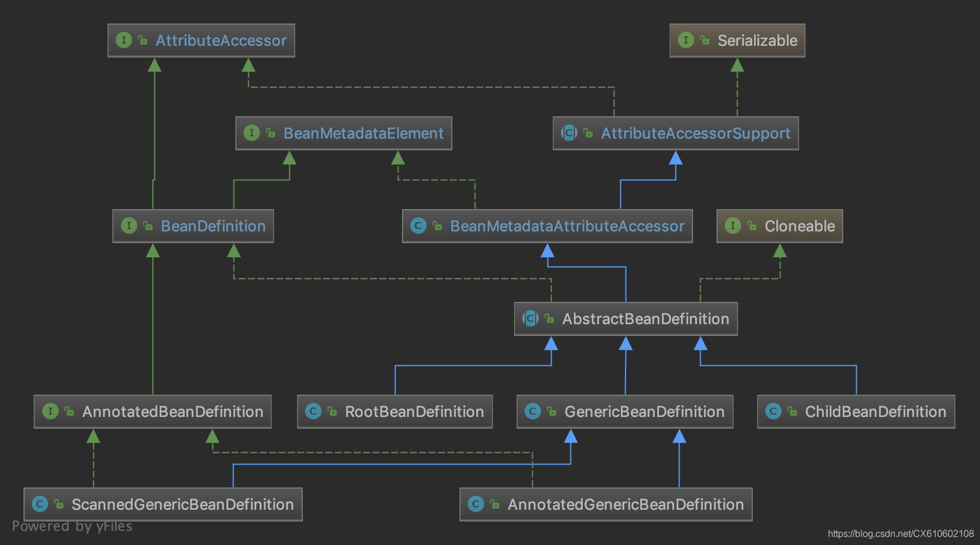The height and width of the screenshot is (545, 980).
Task: Click the interface icon on AnnotatedBeanDefinition
Action: click(50, 411)
